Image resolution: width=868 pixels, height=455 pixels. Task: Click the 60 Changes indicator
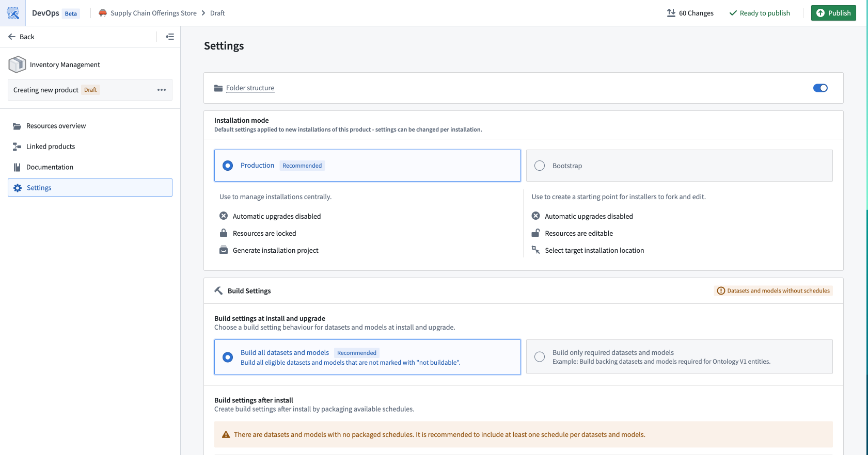(x=690, y=13)
